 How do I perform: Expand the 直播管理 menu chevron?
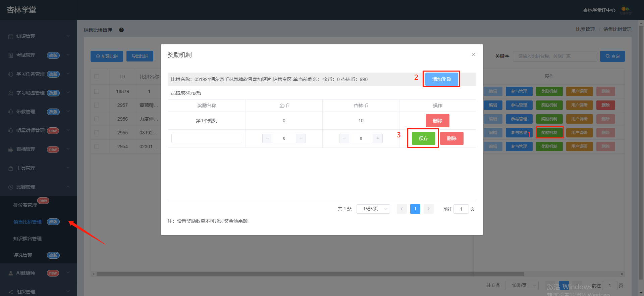click(x=68, y=149)
